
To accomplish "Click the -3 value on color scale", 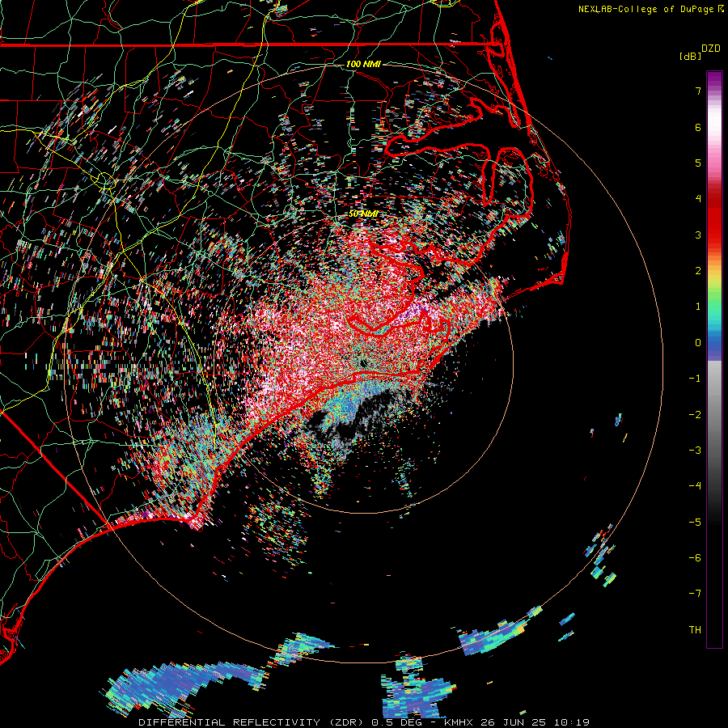I will [x=695, y=451].
